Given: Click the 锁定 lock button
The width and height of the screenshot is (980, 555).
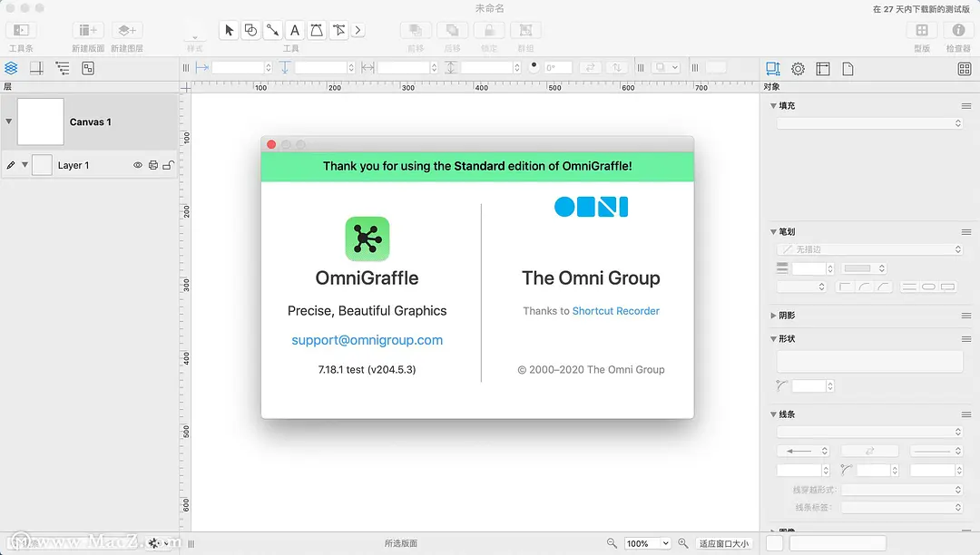Looking at the screenshot, I should point(489,30).
